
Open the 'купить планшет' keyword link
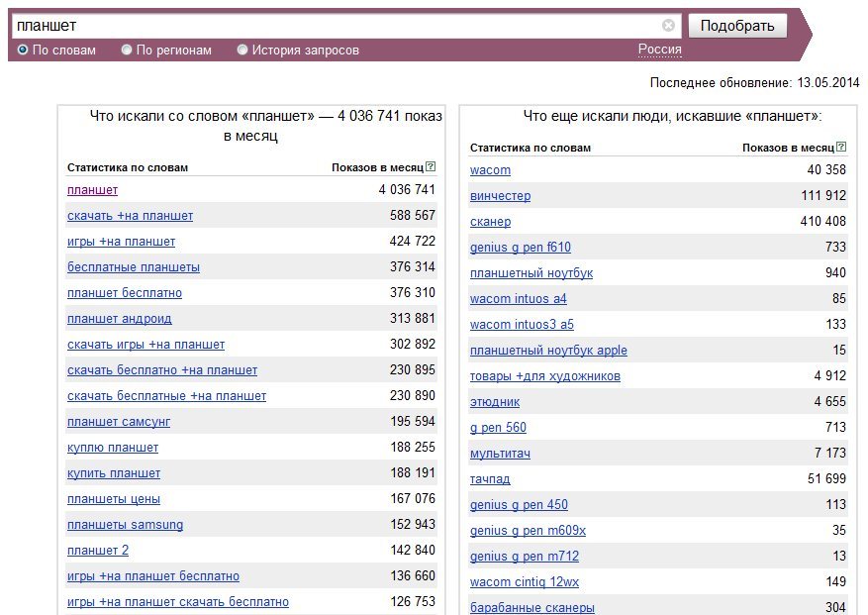click(114, 473)
